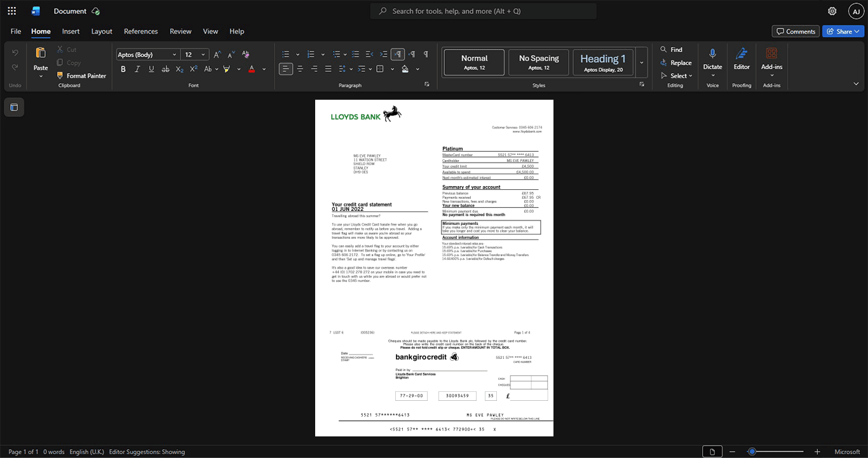Align paragraph to the right
This screenshot has height=458, width=868.
314,69
